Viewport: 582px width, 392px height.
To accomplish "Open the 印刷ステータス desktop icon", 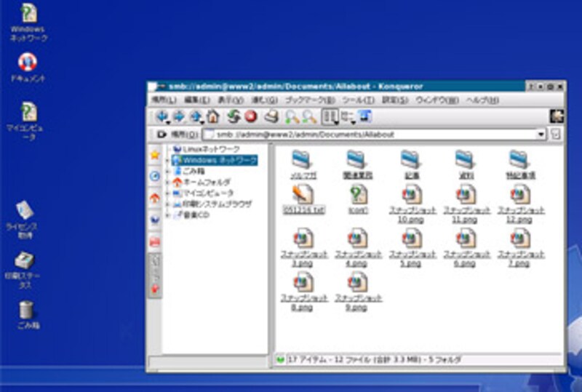I will tap(24, 271).
